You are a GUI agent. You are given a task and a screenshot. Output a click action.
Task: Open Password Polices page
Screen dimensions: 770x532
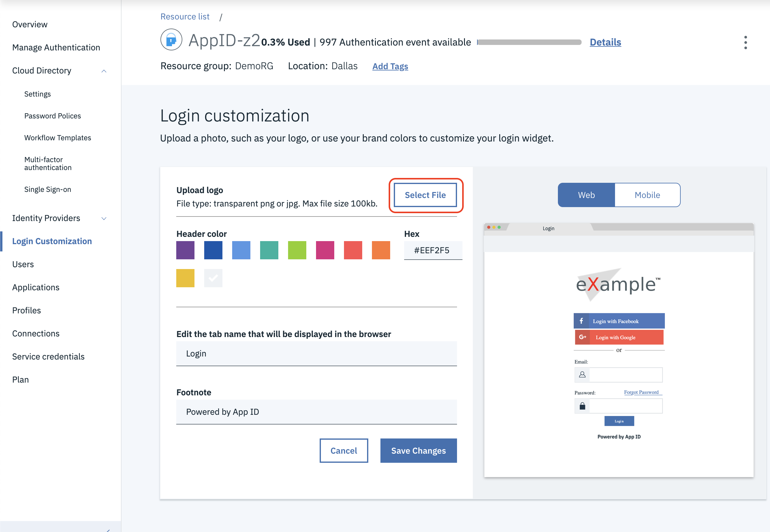point(53,116)
